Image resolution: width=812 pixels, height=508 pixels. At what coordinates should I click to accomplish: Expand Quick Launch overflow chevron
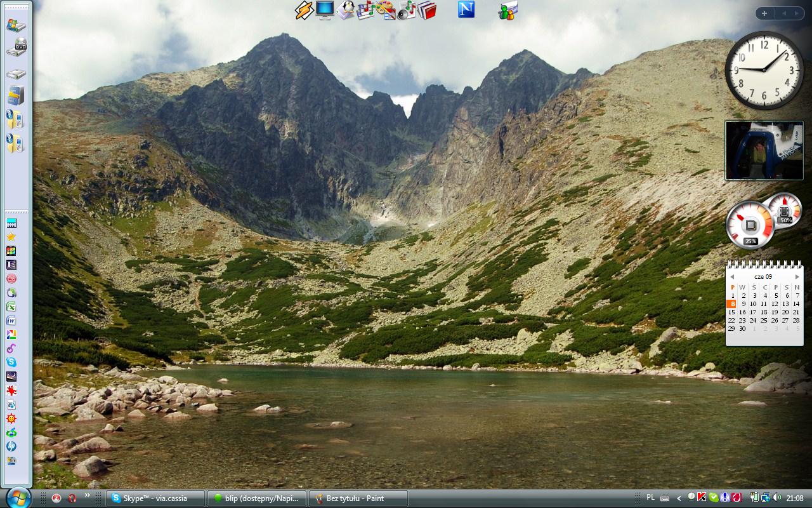(x=88, y=496)
